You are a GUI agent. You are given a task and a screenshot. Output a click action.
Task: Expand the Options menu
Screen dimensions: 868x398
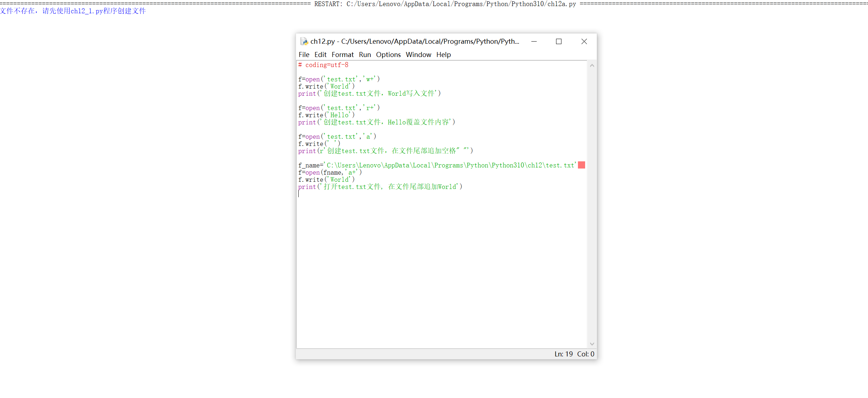tap(388, 55)
